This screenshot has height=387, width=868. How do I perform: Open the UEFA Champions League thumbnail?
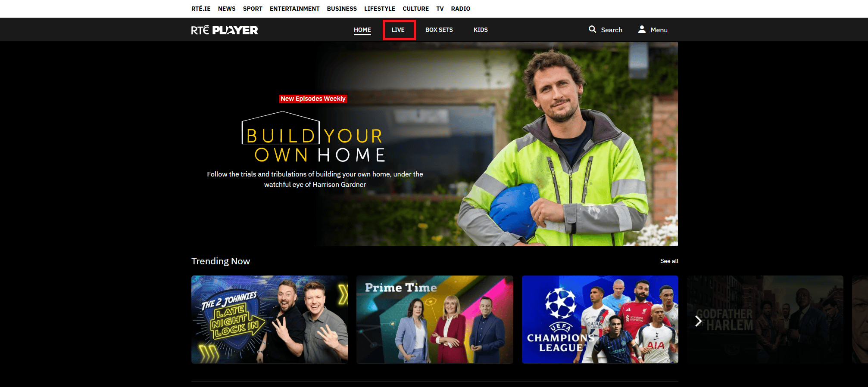(x=600, y=319)
